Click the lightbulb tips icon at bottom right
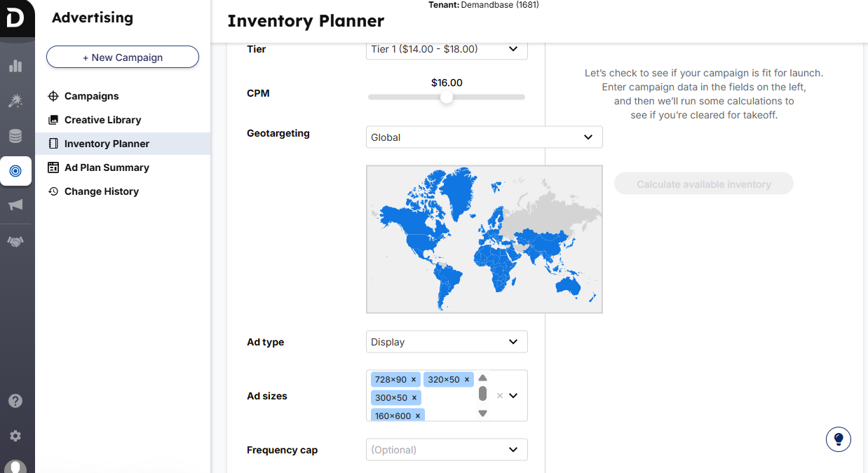Screen dimensions: 868x473 tap(838, 439)
